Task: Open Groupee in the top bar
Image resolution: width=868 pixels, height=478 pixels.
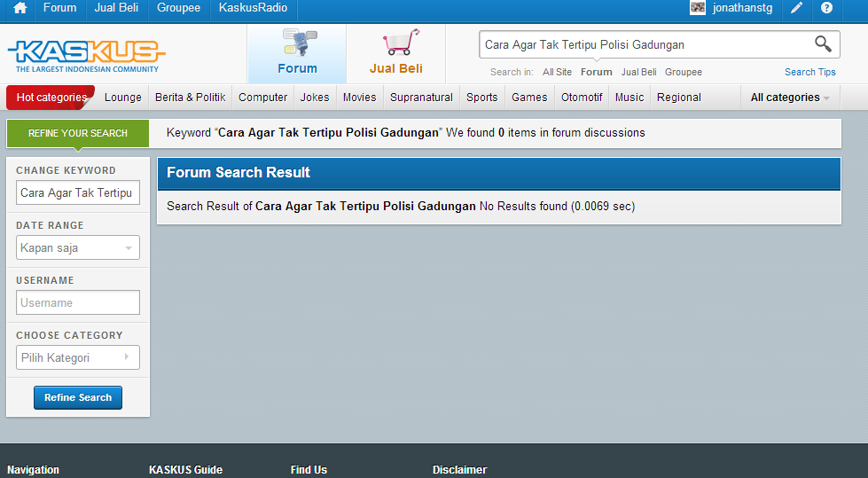Action: [178, 8]
